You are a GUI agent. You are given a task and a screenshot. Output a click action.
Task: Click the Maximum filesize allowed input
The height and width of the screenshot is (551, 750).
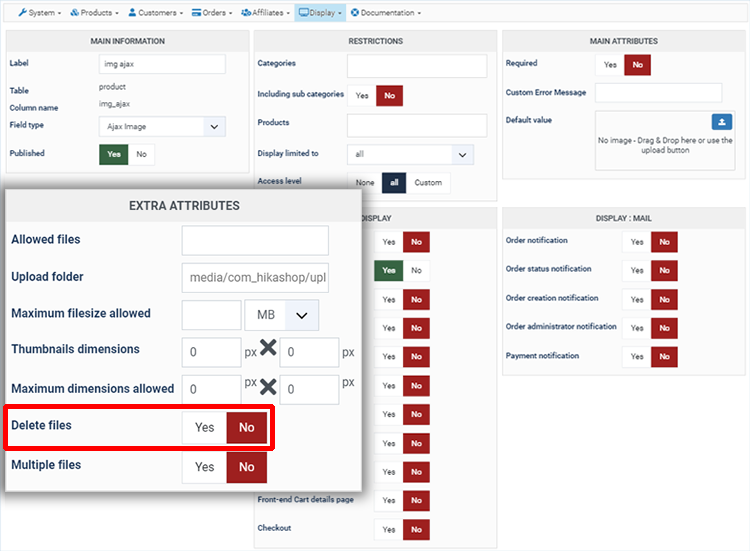(211, 315)
